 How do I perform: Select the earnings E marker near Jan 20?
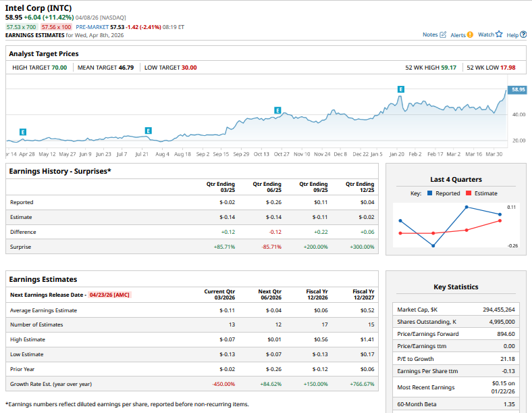click(401, 89)
